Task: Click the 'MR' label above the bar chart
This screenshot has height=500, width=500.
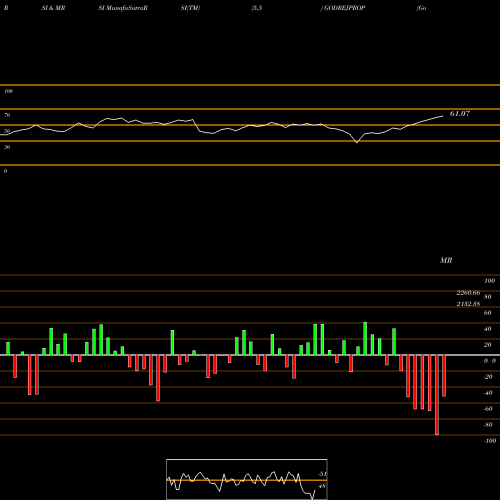Action: point(446,260)
